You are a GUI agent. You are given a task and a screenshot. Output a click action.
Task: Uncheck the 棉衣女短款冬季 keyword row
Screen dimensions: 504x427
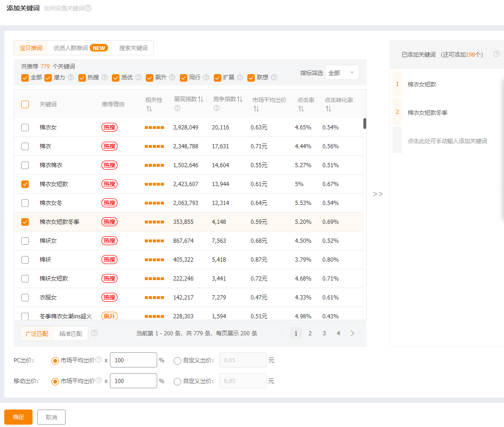point(25,222)
